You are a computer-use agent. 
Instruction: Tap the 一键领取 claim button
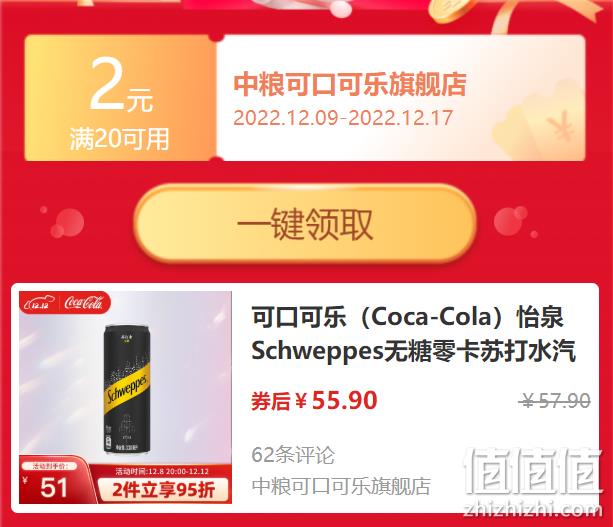tap(305, 224)
